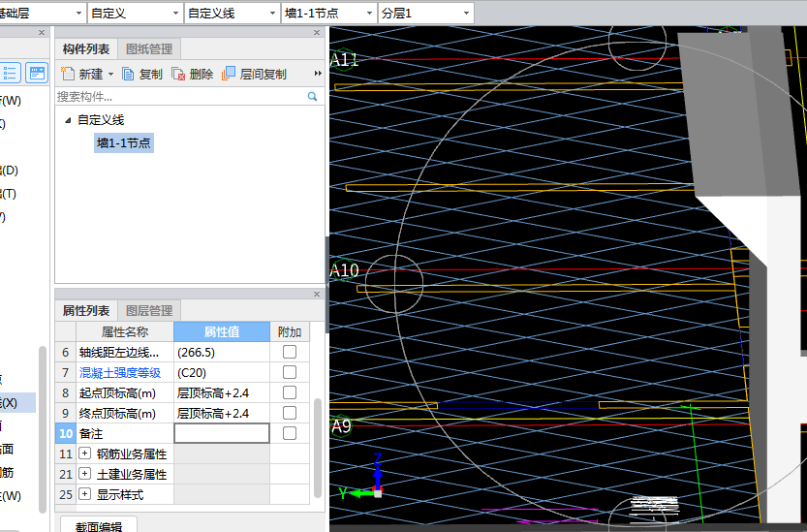The width and height of the screenshot is (807, 532).
Task: Tick 附加 checkbox for 混凝土强度等级 row
Action: 290,372
